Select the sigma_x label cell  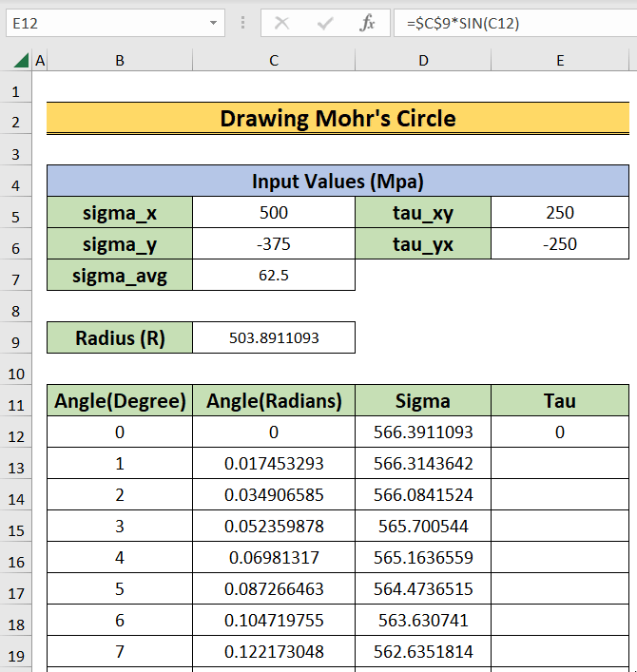[120, 213]
